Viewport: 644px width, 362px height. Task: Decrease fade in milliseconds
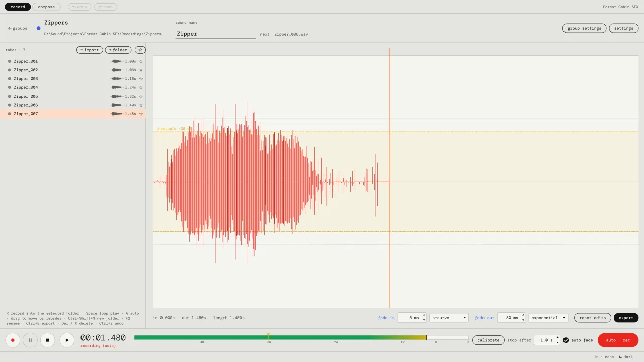pyautogui.click(x=424, y=320)
